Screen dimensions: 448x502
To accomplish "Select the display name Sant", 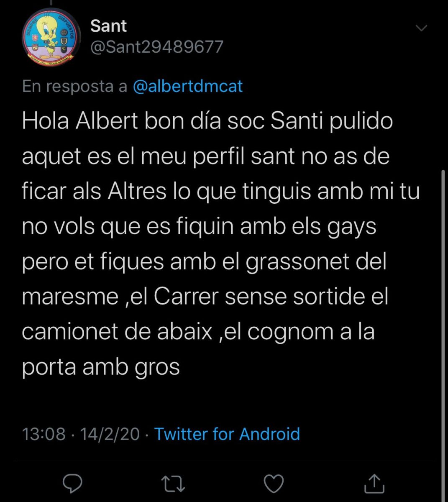I will [x=108, y=26].
